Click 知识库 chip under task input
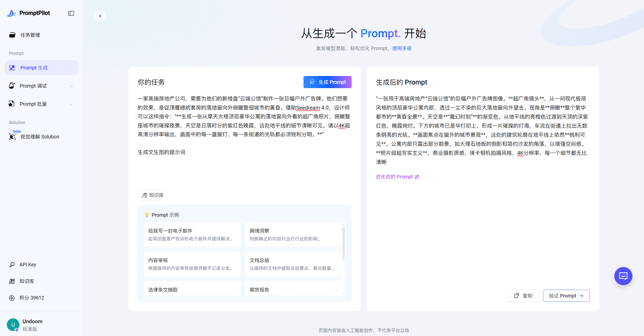The width and height of the screenshot is (644, 336). click(x=153, y=195)
